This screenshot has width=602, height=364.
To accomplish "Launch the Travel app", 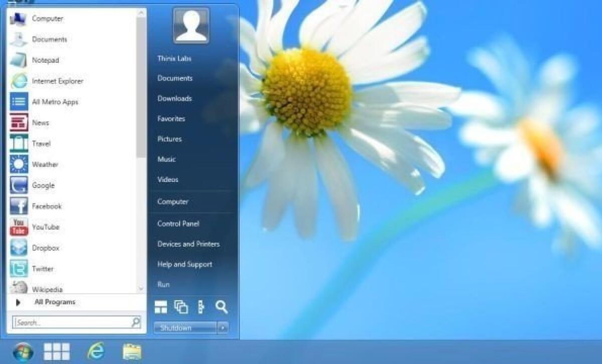I will [x=42, y=143].
